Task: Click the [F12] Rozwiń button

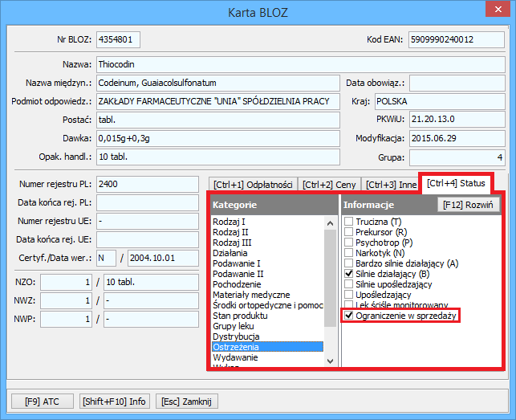Action: point(468,205)
